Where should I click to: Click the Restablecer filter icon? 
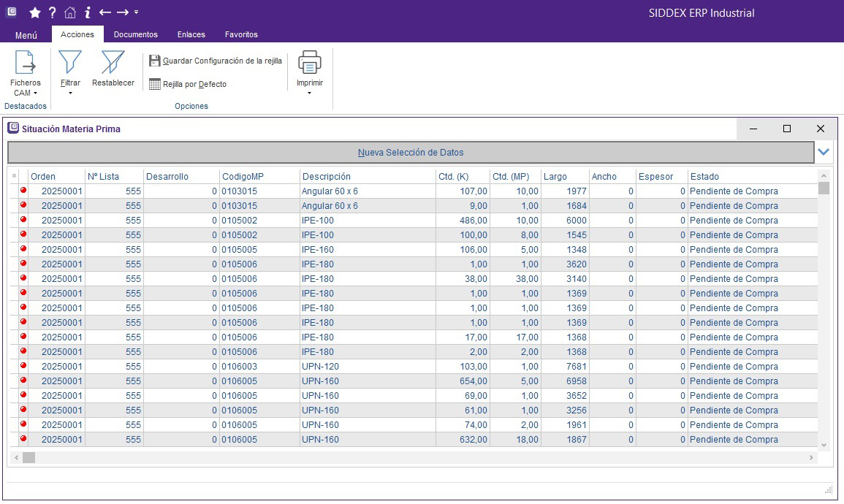point(113,63)
